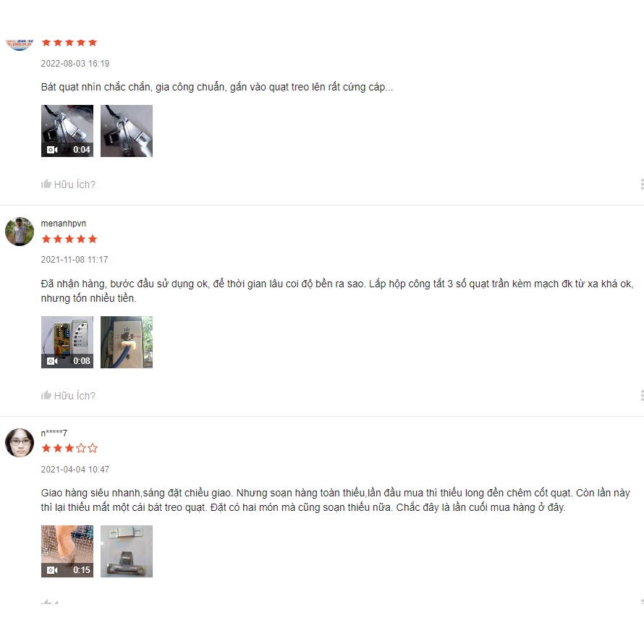This screenshot has height=644, width=644.
Task: Click the thumbs-up icon under menanhpvn's review
Action: click(46, 395)
